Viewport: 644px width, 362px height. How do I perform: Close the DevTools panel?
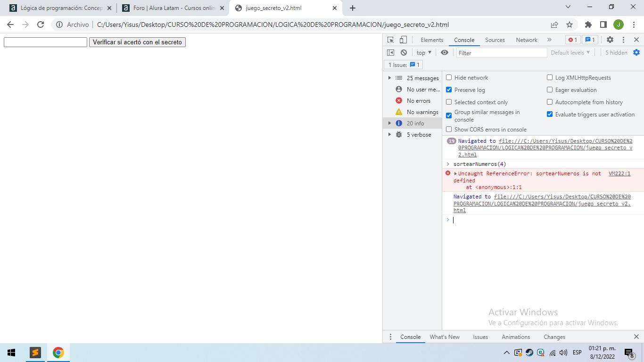coord(636,40)
